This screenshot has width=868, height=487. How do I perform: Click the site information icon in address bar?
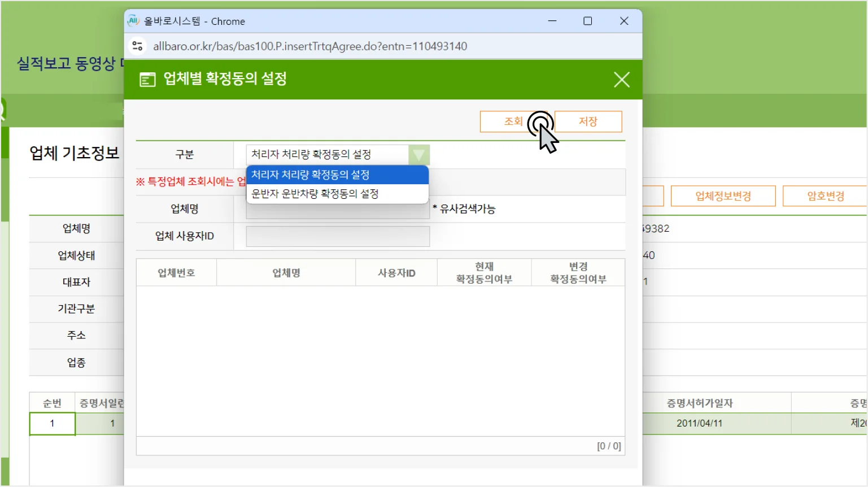coord(137,46)
